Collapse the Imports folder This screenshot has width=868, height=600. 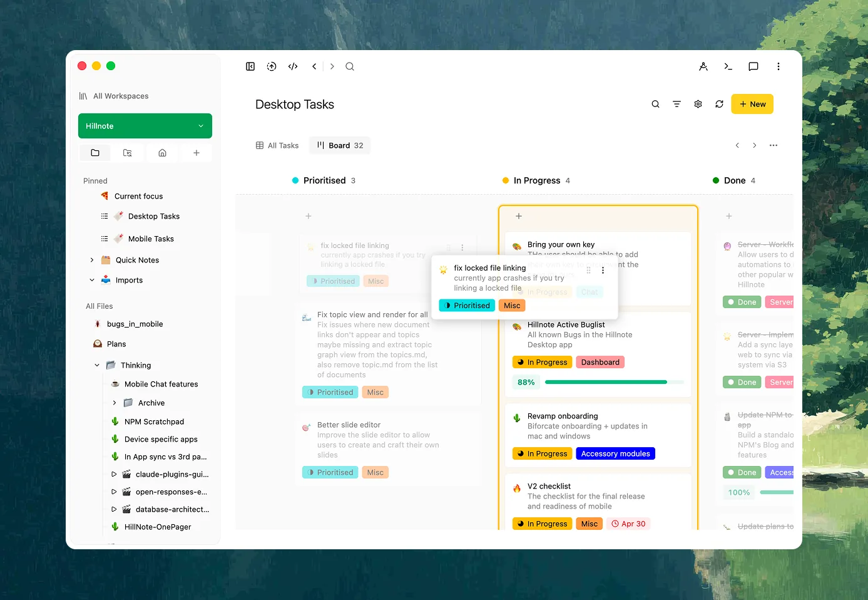(92, 280)
